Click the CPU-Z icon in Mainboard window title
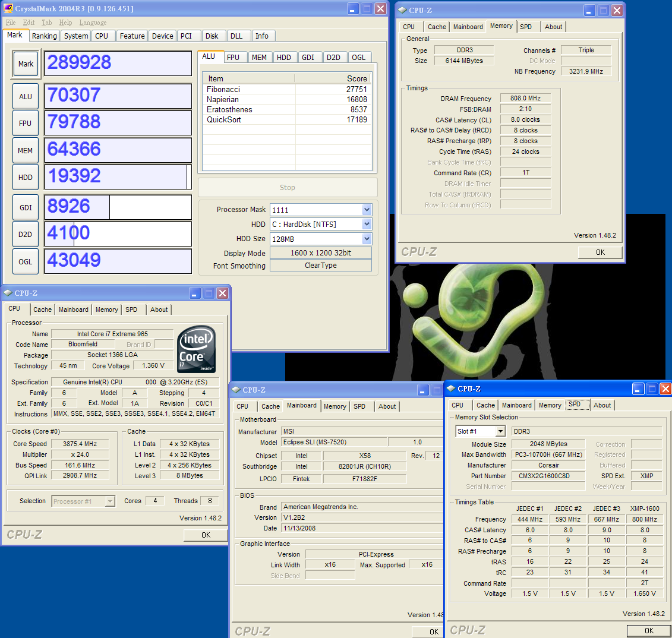672x638 pixels. 235,390
